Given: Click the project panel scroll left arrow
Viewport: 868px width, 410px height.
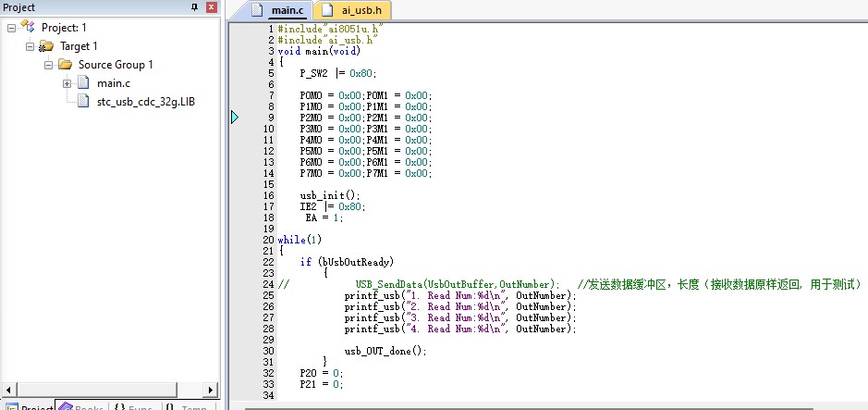Looking at the screenshot, I should click(x=10, y=390).
